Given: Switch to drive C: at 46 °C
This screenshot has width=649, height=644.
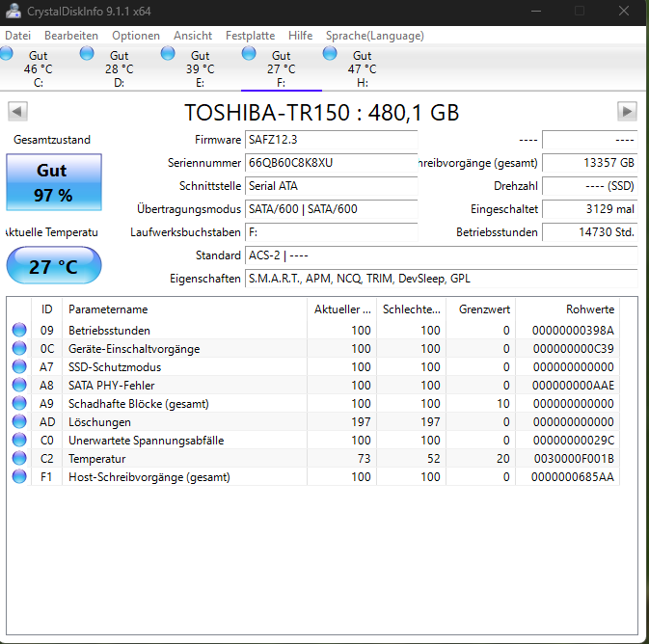Looking at the screenshot, I should (38, 68).
